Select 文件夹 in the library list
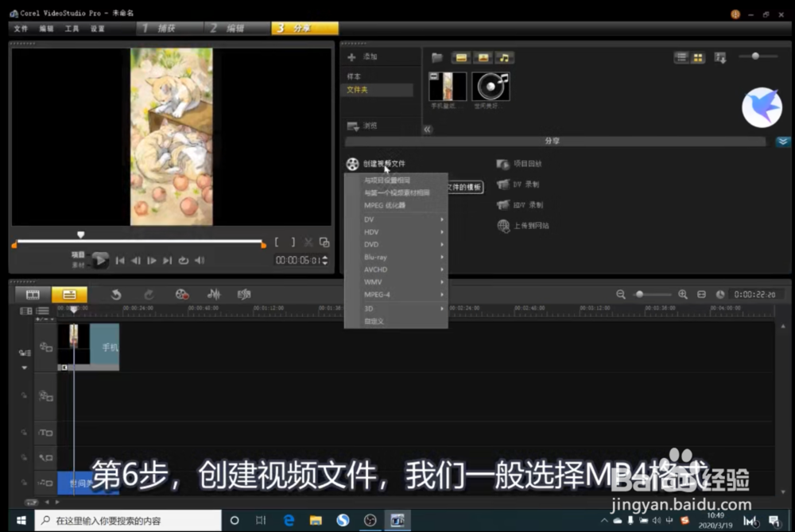The width and height of the screenshot is (795, 532). click(x=378, y=90)
